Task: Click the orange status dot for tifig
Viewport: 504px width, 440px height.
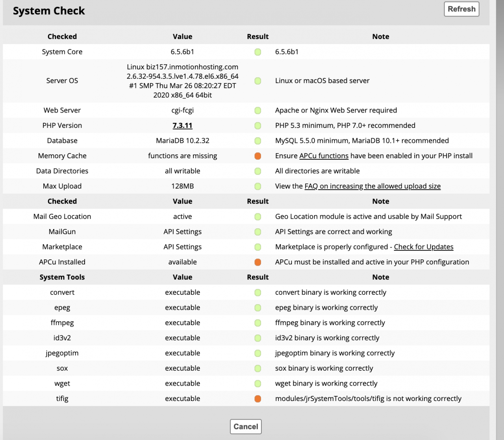Action: point(258,399)
